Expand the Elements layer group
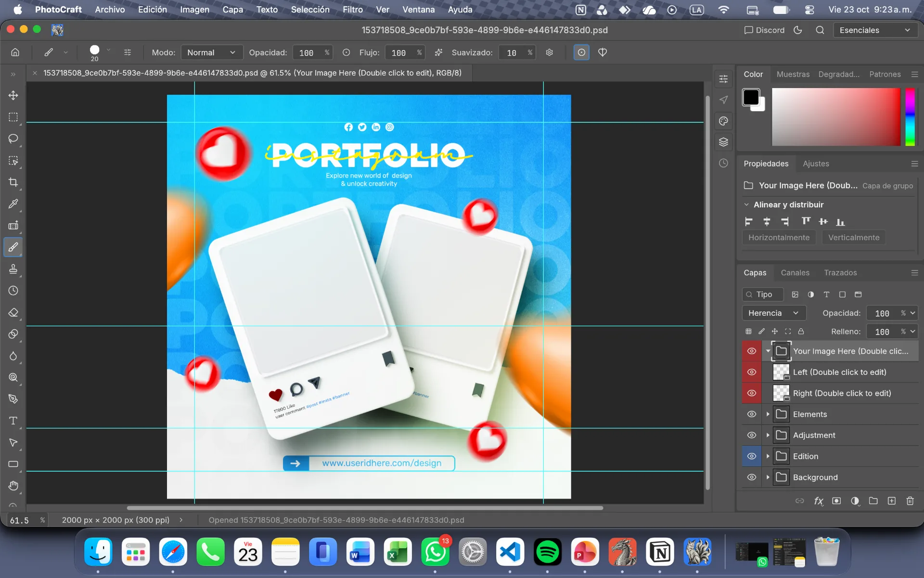This screenshot has width=924, height=578. pos(768,414)
